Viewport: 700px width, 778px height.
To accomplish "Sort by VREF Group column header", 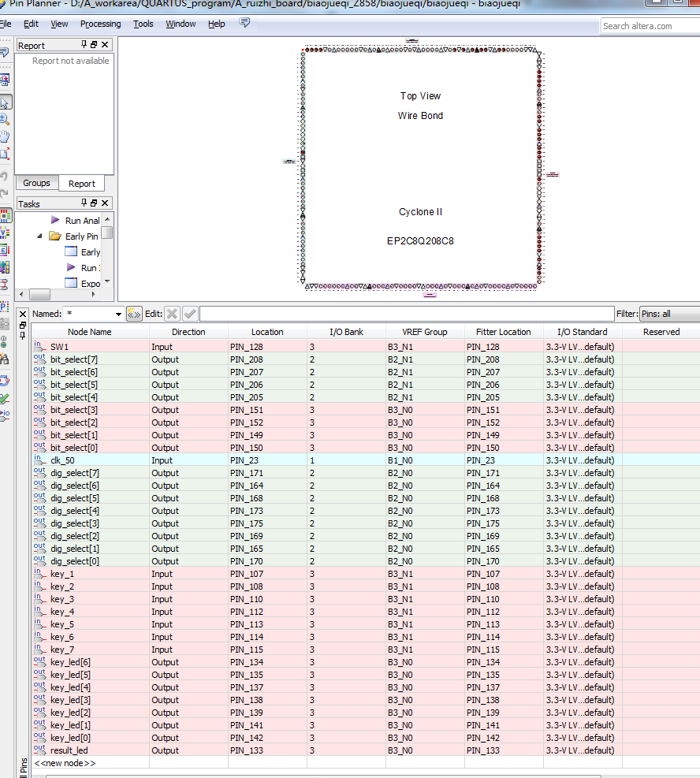I will pyautogui.click(x=425, y=332).
